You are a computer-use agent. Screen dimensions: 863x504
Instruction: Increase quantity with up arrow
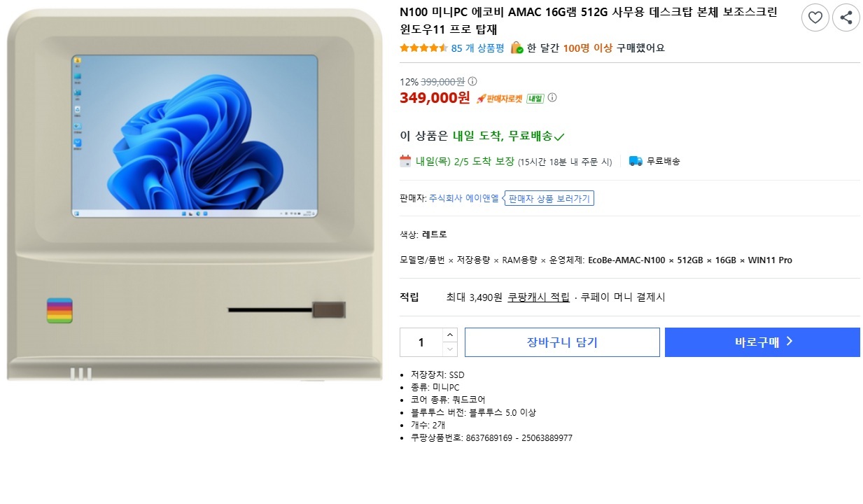coord(450,335)
